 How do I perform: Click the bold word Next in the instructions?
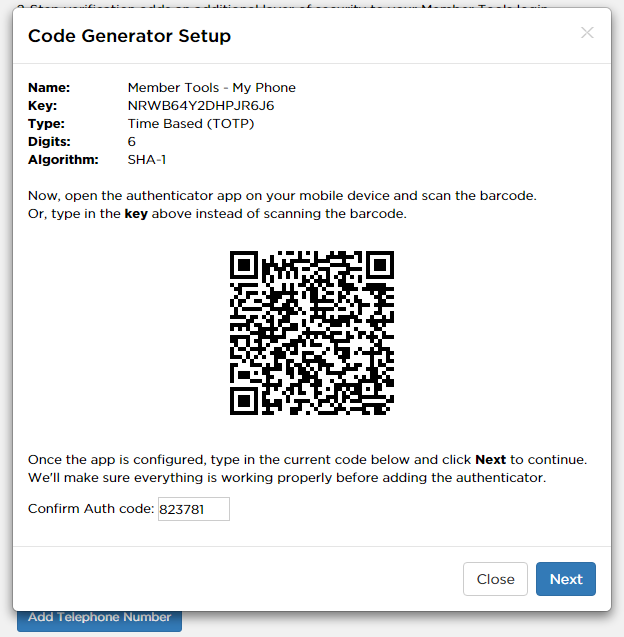pyautogui.click(x=490, y=459)
